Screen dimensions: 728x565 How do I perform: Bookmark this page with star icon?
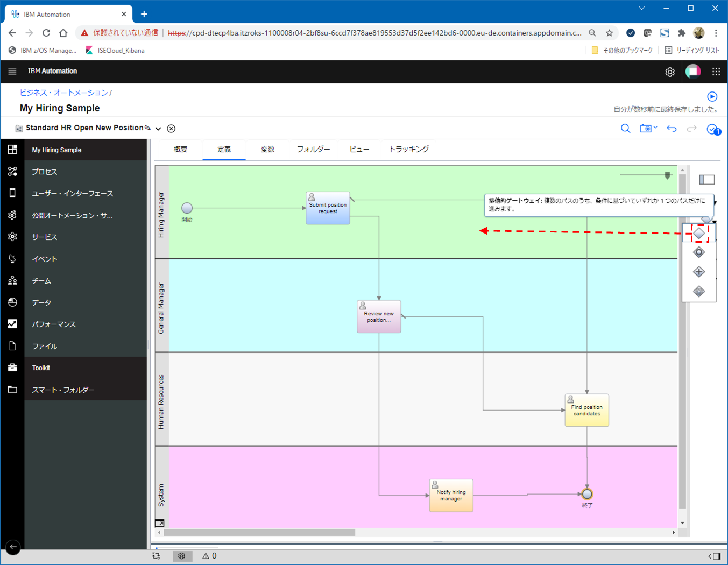609,33
